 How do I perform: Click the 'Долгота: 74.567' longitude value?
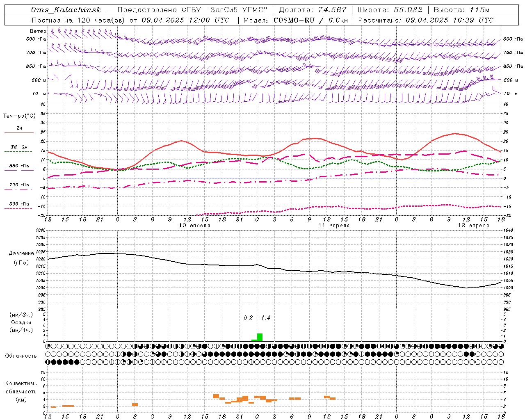312,10
